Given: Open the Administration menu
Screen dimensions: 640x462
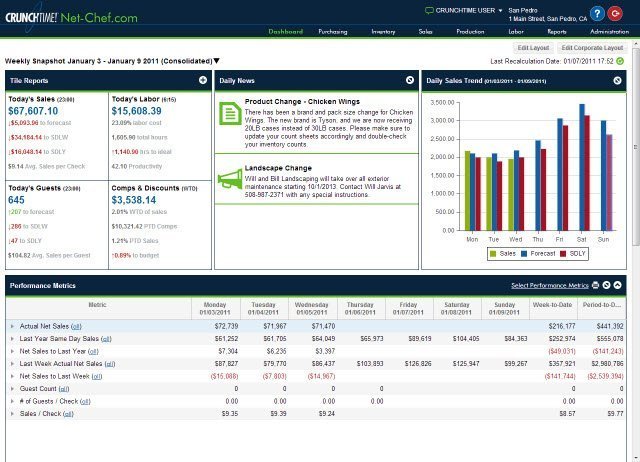Looking at the screenshot, I should [609, 31].
